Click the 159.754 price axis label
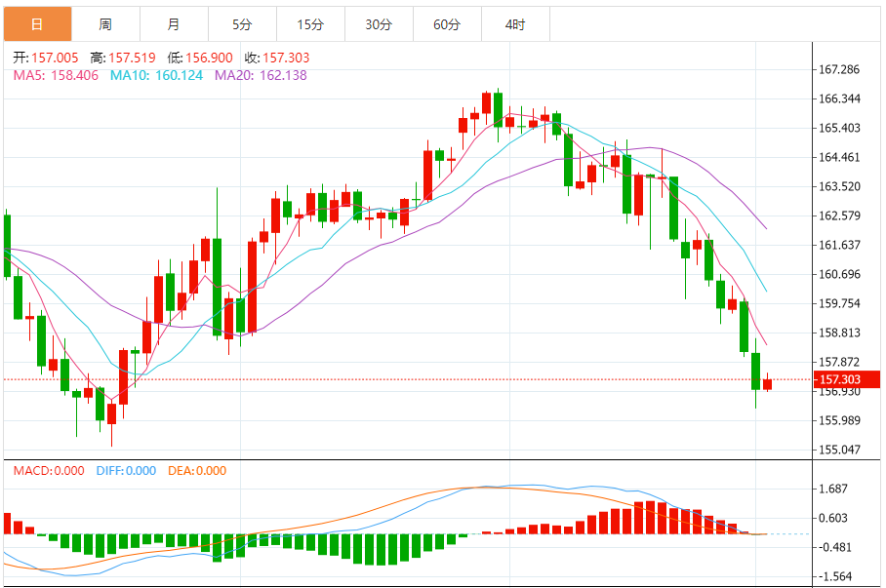 (x=840, y=303)
